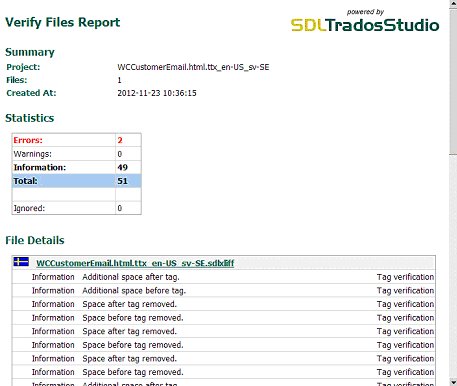Click the timestamp 2012-11-23 10:36:15
The image size is (457, 386).
coord(157,93)
